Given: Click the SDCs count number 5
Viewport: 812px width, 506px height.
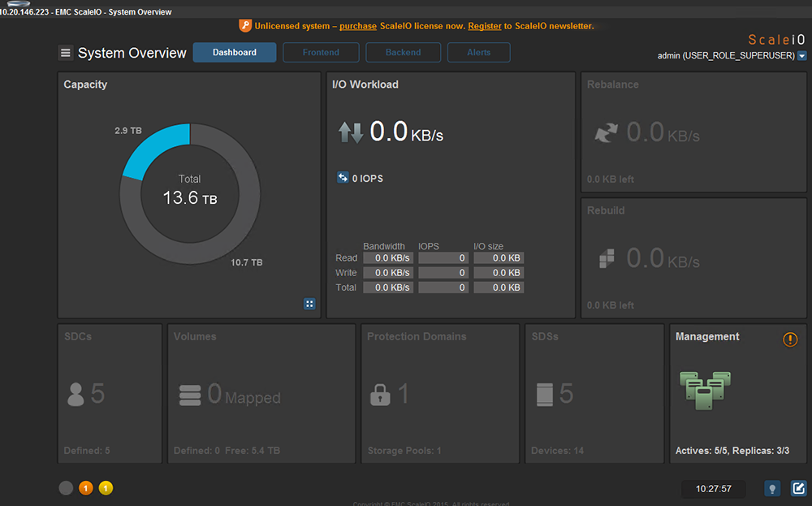Looking at the screenshot, I should tap(97, 394).
